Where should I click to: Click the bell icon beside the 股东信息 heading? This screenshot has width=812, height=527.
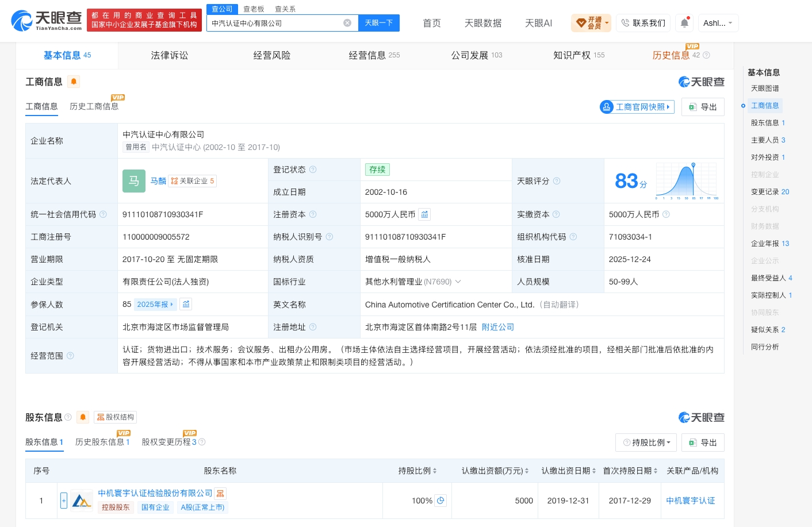click(x=83, y=417)
